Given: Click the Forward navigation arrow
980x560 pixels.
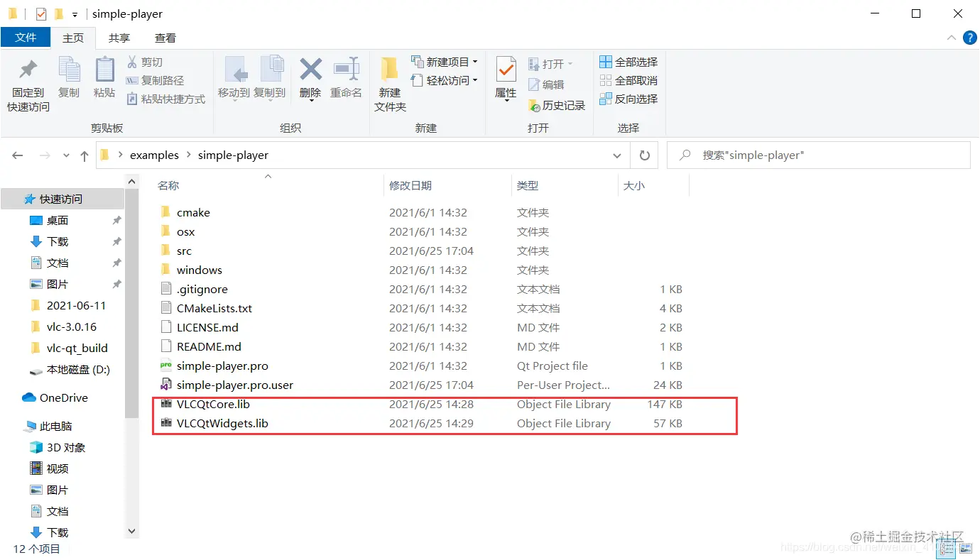Looking at the screenshot, I should click(x=44, y=155).
